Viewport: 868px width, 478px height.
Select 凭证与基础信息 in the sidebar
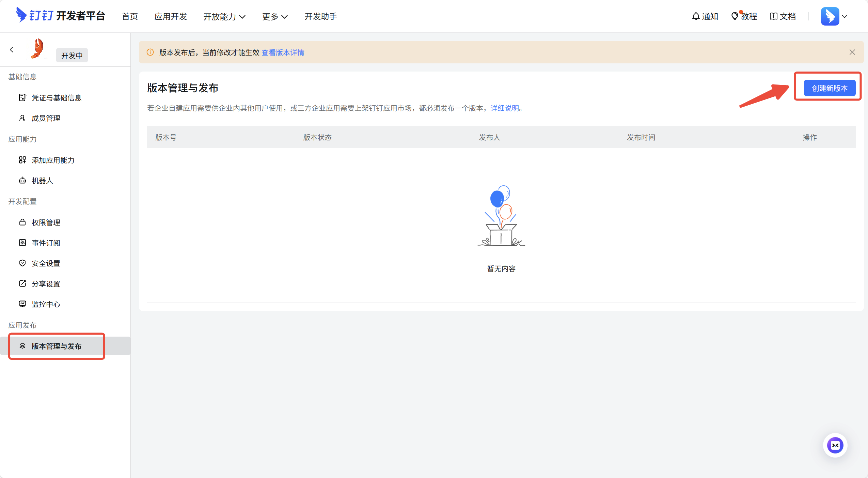point(56,98)
